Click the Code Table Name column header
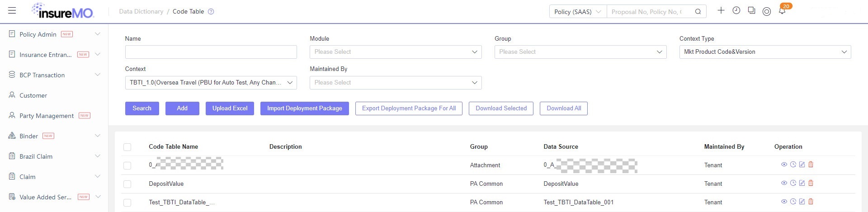Viewport: 868px width, 212px height. coord(173,147)
